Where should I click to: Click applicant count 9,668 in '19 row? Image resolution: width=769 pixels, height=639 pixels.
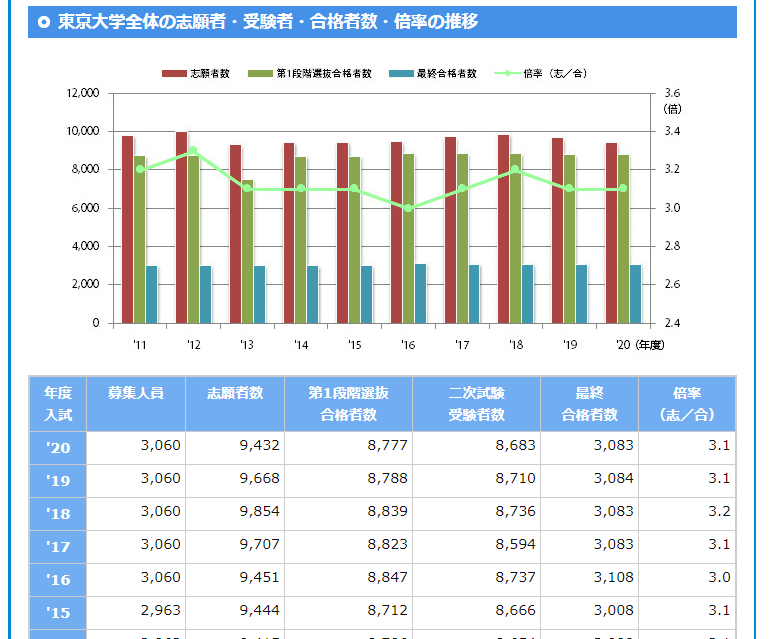tap(259, 478)
